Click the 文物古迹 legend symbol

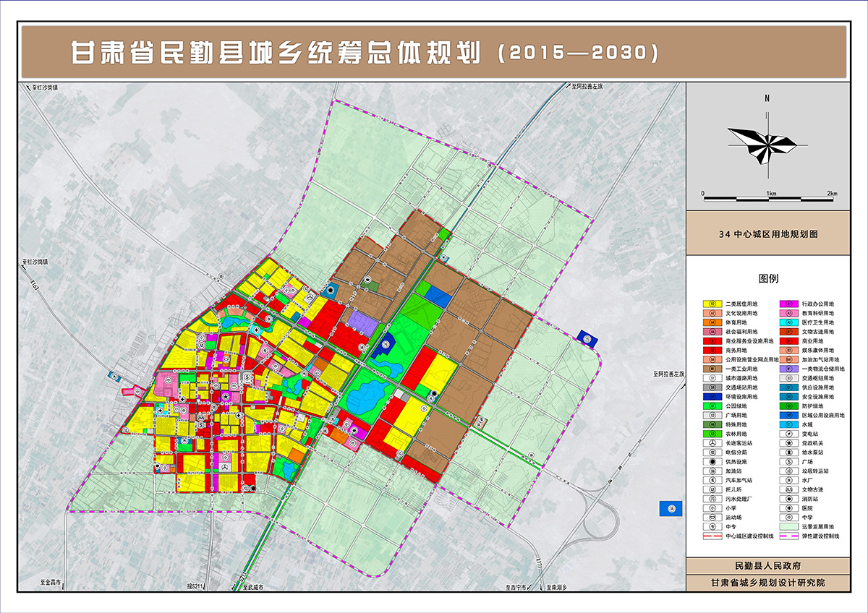tap(789, 489)
